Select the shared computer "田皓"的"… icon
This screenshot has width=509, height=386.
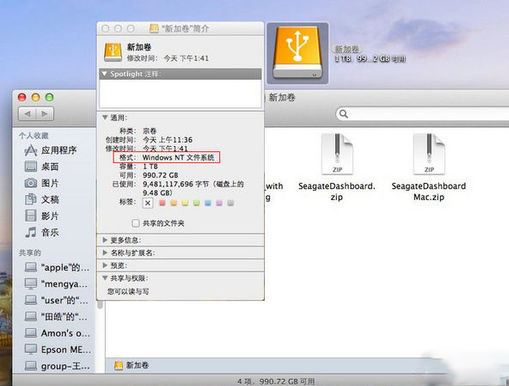31,316
